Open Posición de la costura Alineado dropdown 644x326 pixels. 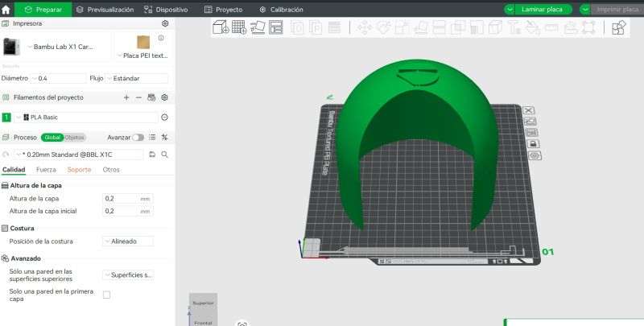(128, 241)
